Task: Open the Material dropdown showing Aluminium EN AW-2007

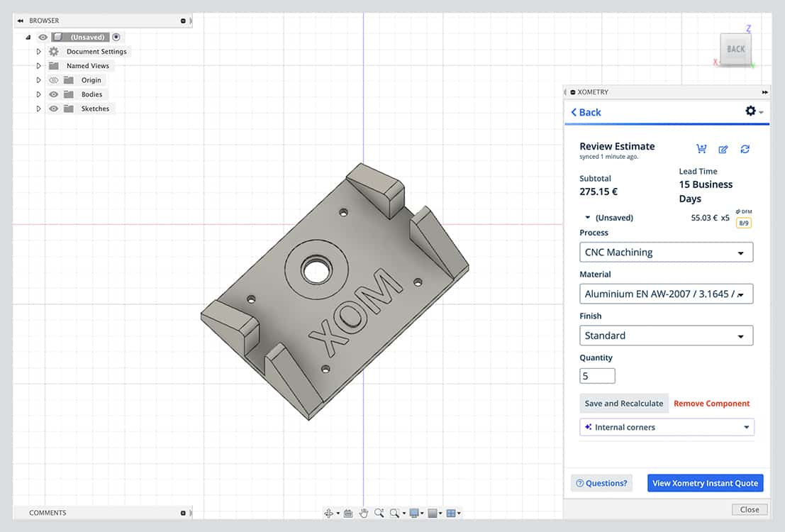Action: (x=666, y=294)
